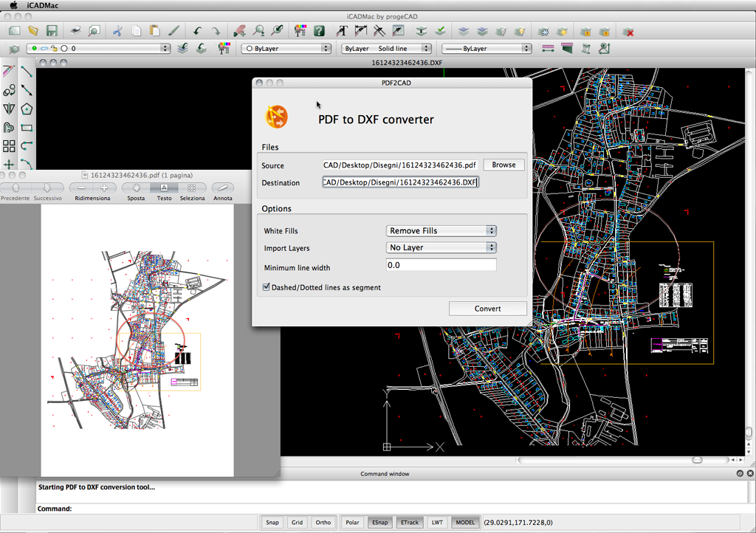Toggle Snap in the status bar
This screenshot has height=533, width=756.
coord(272,522)
